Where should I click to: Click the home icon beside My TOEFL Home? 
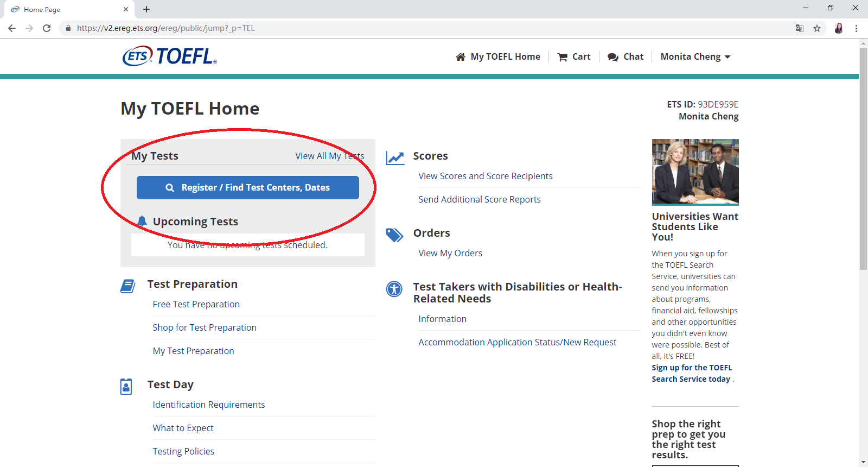pyautogui.click(x=461, y=57)
